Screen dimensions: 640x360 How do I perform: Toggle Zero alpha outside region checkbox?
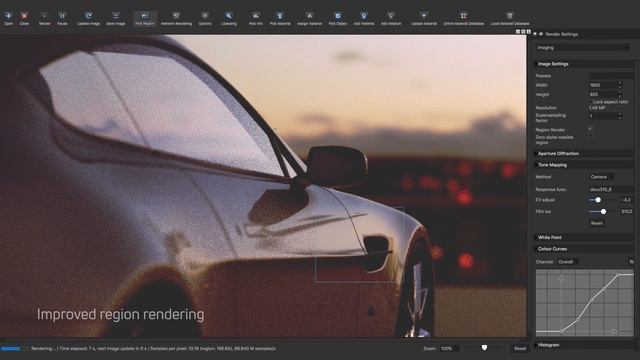[x=590, y=136]
